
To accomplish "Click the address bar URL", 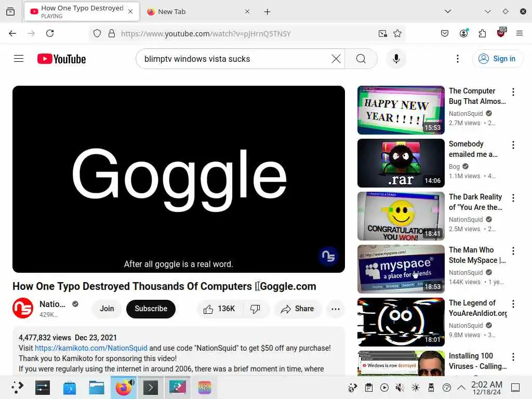I will click(206, 34).
